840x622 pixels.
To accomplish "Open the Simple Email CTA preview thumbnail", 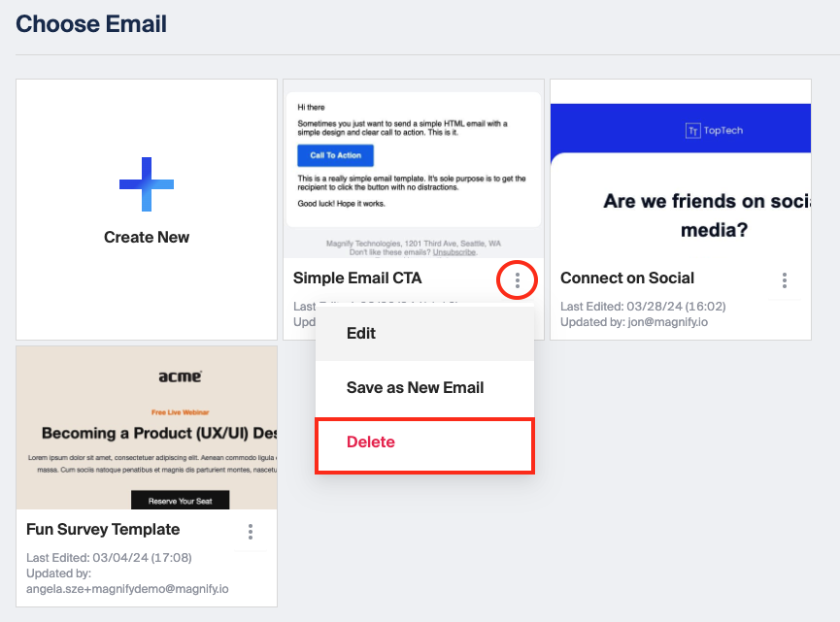I will click(414, 169).
